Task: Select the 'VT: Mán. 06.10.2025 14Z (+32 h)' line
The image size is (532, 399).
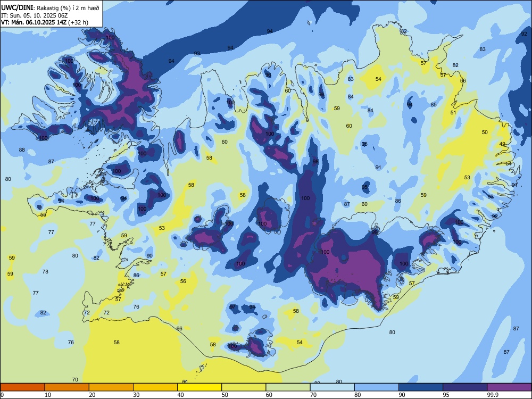Action: (45, 22)
